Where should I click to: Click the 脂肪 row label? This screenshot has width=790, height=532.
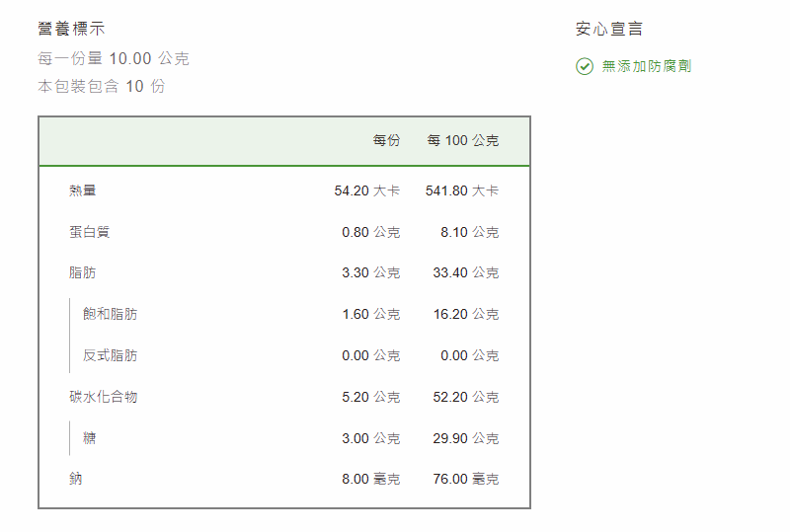click(83, 272)
